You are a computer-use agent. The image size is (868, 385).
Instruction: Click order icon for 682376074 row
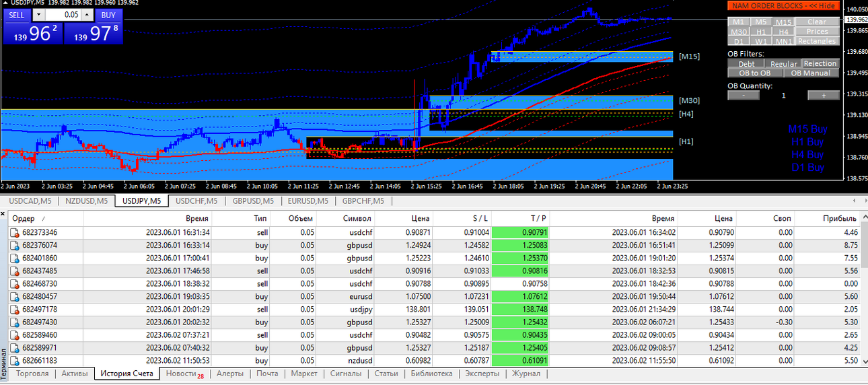(15, 245)
